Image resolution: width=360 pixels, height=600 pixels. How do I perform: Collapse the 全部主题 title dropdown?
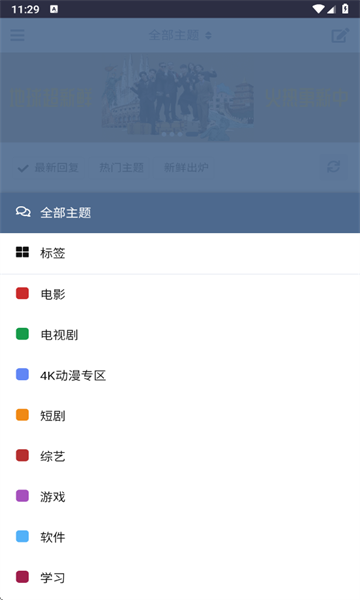[x=180, y=35]
